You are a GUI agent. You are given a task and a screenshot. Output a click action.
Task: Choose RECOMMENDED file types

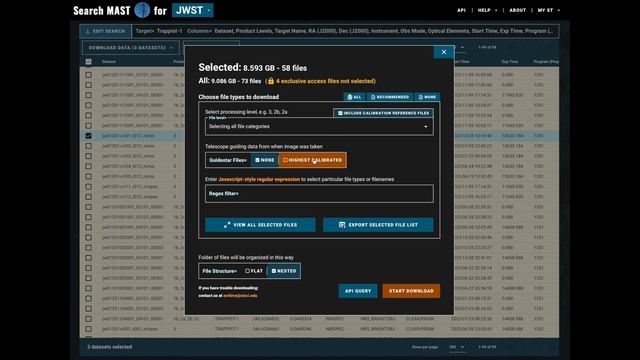[389, 97]
